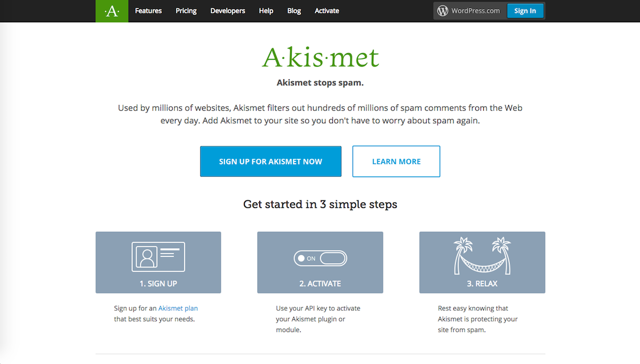640x364 pixels.
Task: Click Sign Up For Akismet Now button
Action: click(270, 161)
